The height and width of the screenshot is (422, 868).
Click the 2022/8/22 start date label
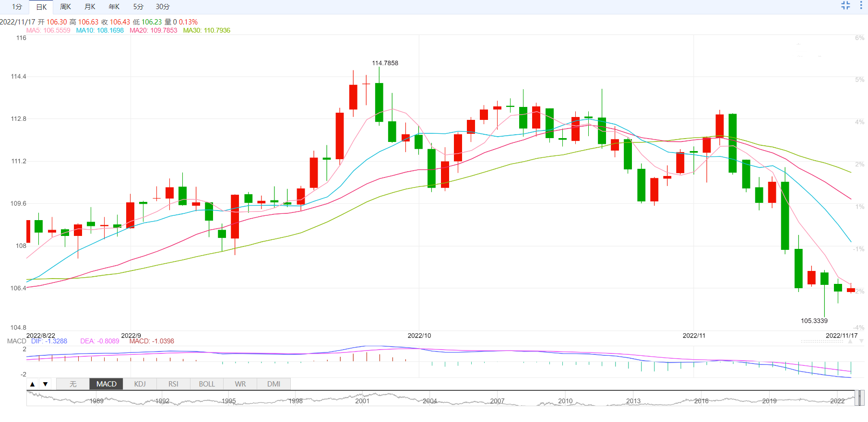click(41, 335)
